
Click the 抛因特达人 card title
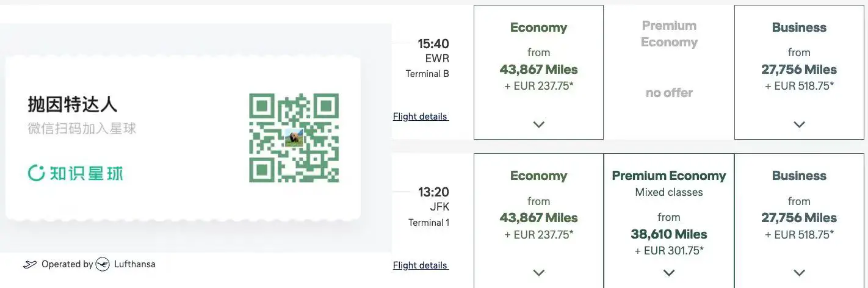(x=73, y=104)
